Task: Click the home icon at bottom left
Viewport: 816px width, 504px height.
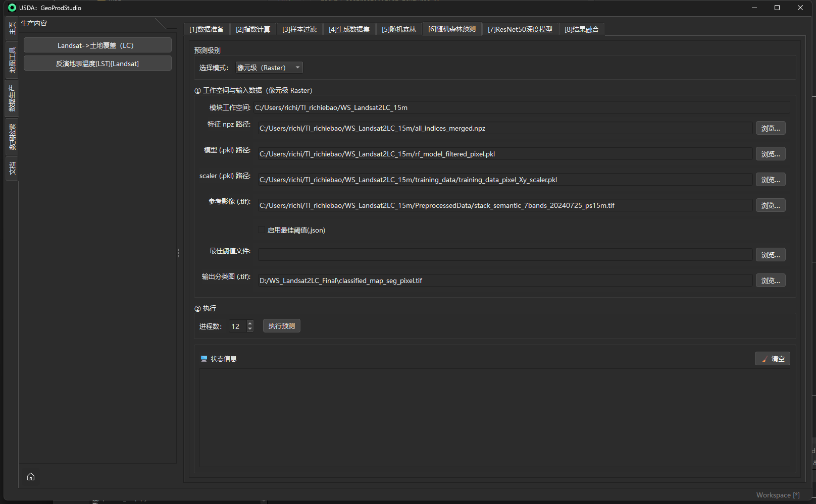Action: 31,477
